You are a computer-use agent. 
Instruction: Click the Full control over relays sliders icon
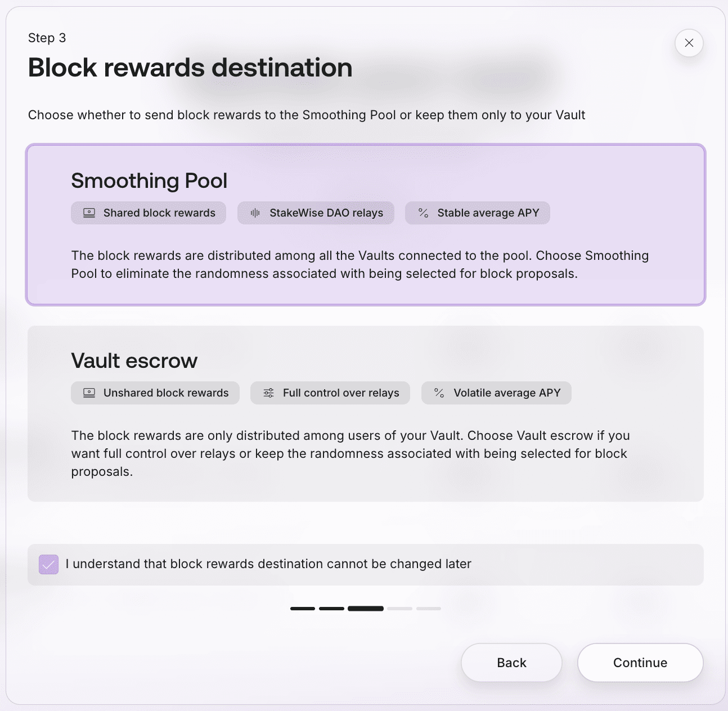pos(269,393)
